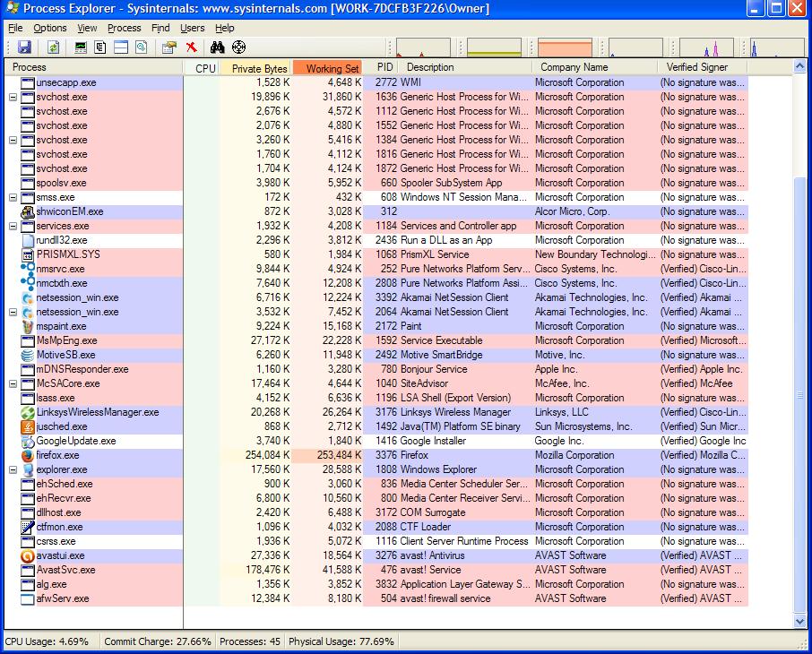Sort by Working Set column header
Screen dimensions: 812x654
[327, 68]
